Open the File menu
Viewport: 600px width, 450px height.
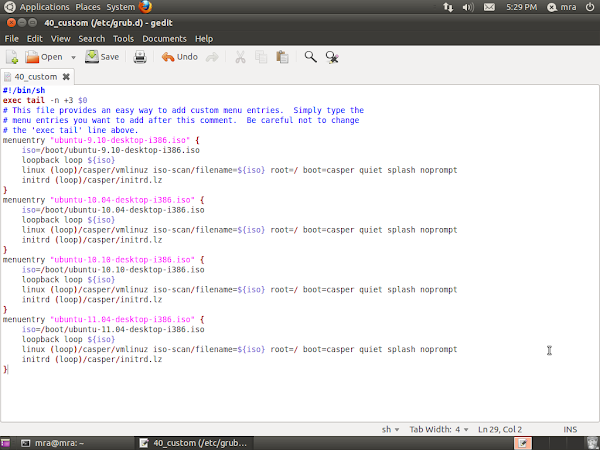(11, 39)
